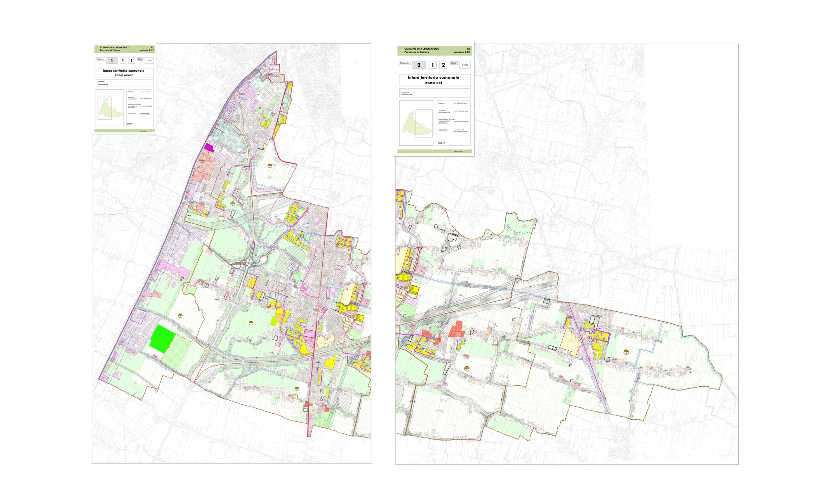The width and height of the screenshot is (814, 504).
Task: Click the 'Intero territorio comunale zona ovest' title box
Action: (124, 73)
